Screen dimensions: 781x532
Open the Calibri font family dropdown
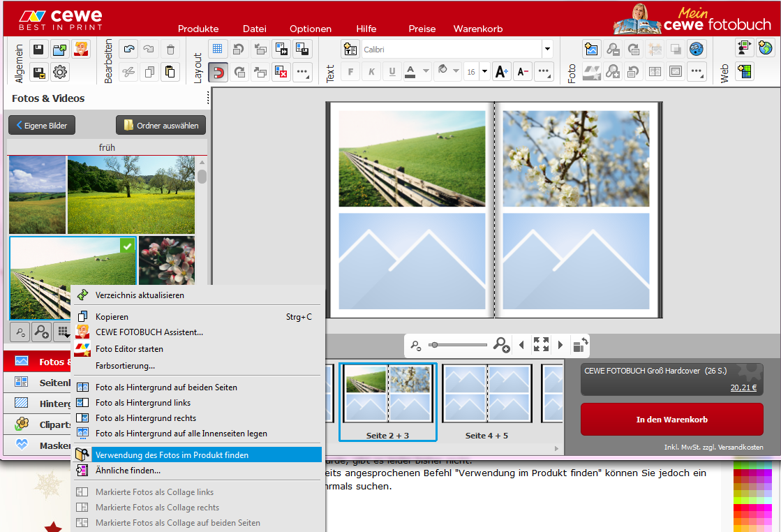(x=547, y=50)
